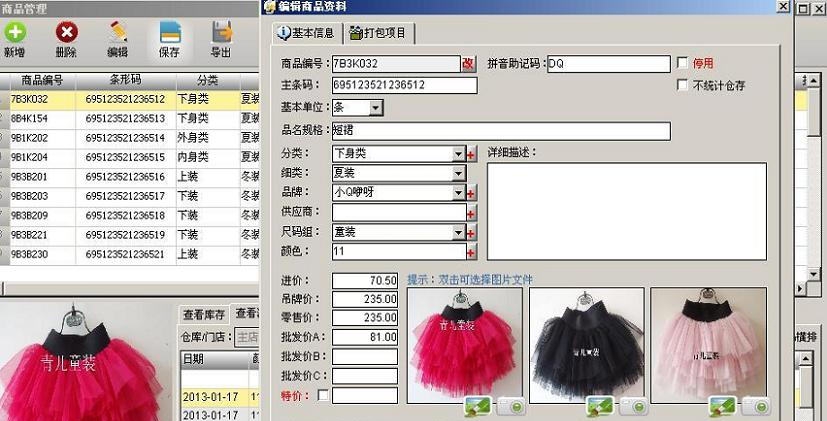This screenshot has width=827, height=421.
Task: Click the 拼音助记码 input field
Action: click(609, 64)
